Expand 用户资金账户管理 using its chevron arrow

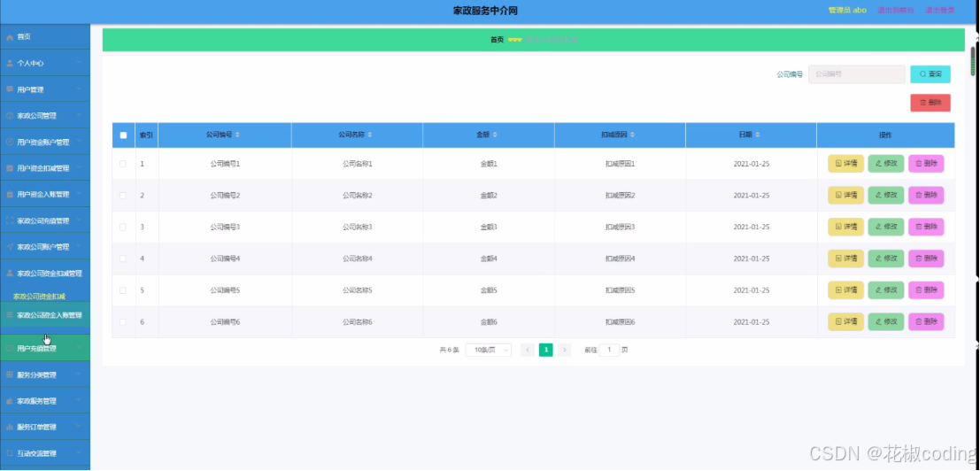(79, 141)
